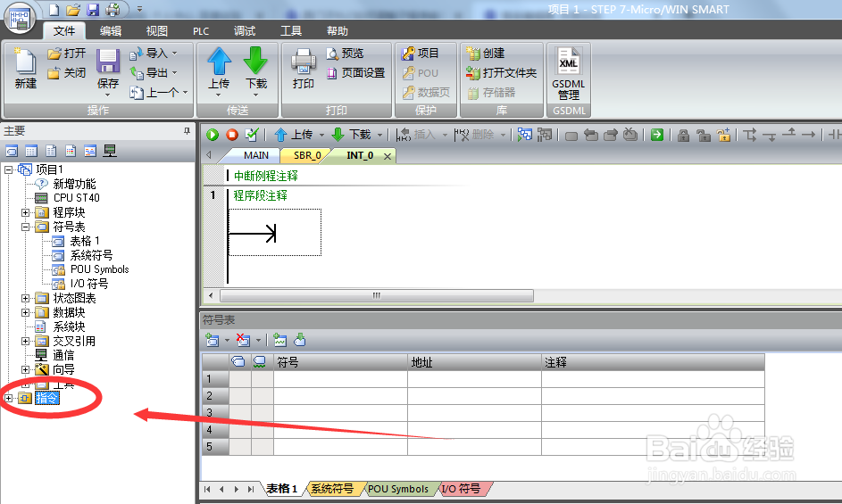Switch to the 编辑 ribbon tab

click(111, 31)
